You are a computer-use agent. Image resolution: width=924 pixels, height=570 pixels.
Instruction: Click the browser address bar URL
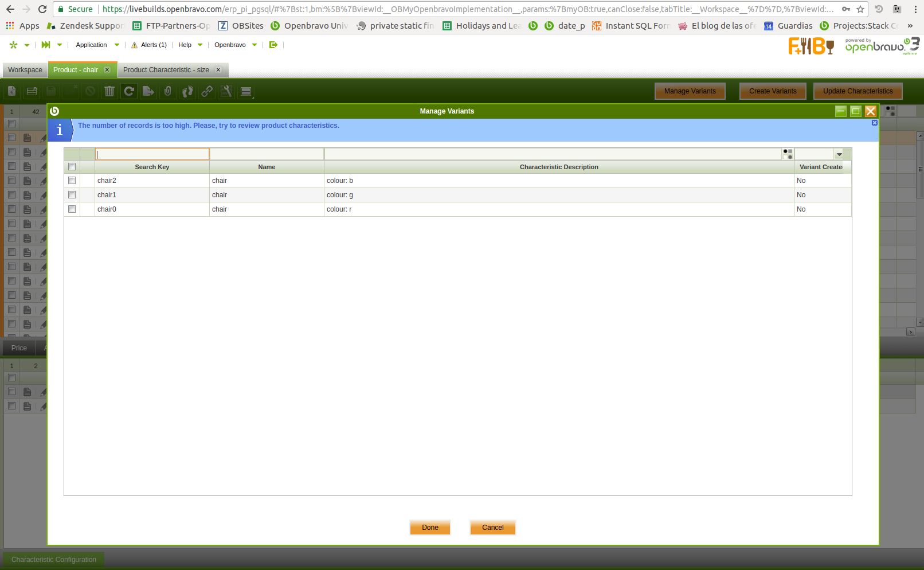(x=468, y=9)
